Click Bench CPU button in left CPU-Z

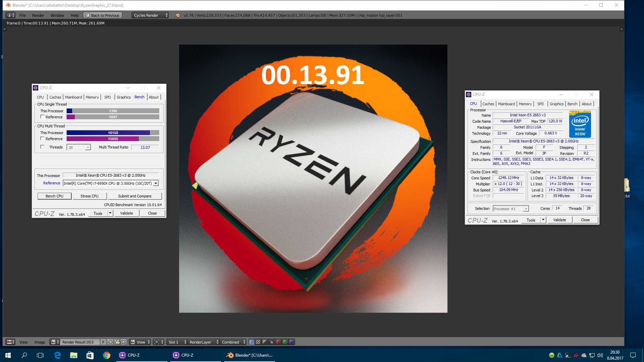pos(54,195)
